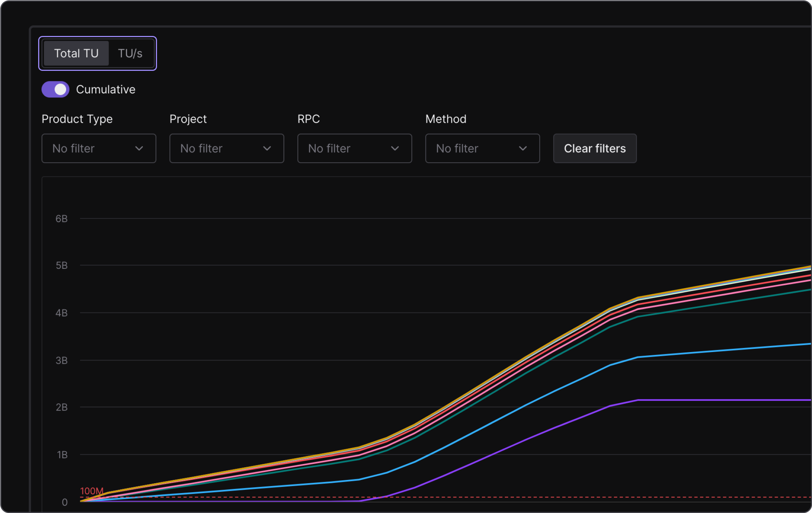Click the Method dropdown chevron
This screenshot has width=812, height=513.
(523, 148)
